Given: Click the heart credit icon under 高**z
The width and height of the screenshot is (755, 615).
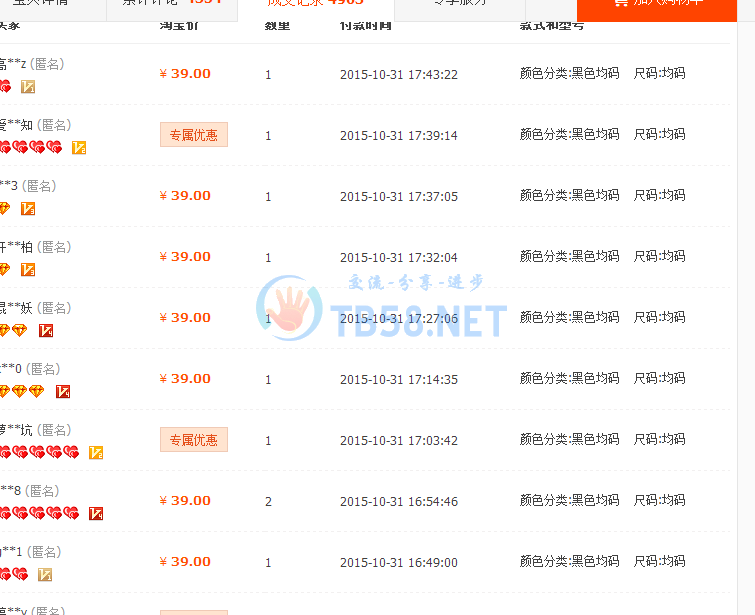Looking at the screenshot, I should click(5, 87).
